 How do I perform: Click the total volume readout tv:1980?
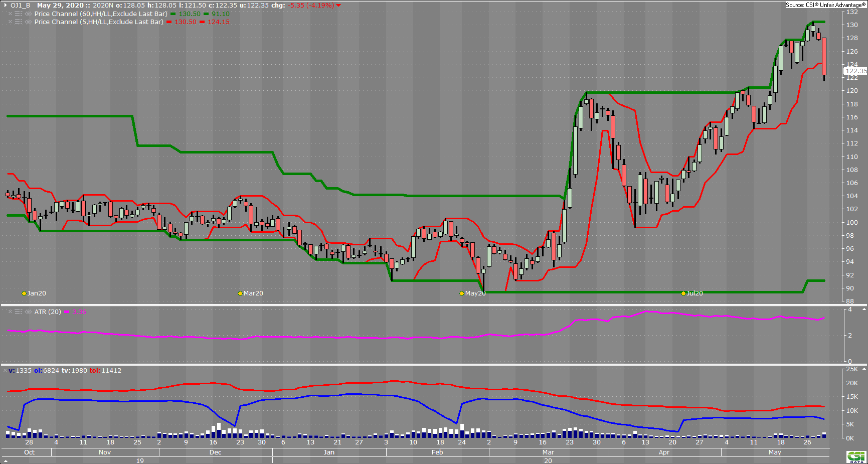coord(75,371)
